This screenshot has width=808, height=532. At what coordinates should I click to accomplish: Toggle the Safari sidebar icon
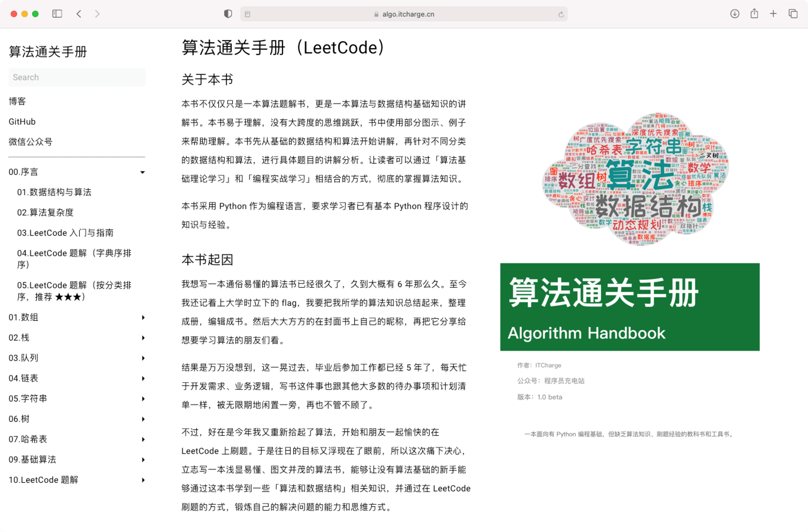point(57,14)
